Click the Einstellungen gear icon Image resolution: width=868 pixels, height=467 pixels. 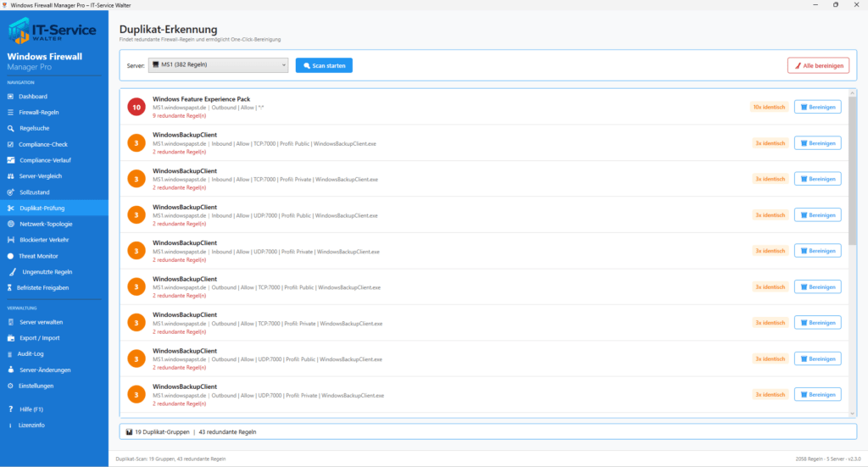pyautogui.click(x=10, y=386)
